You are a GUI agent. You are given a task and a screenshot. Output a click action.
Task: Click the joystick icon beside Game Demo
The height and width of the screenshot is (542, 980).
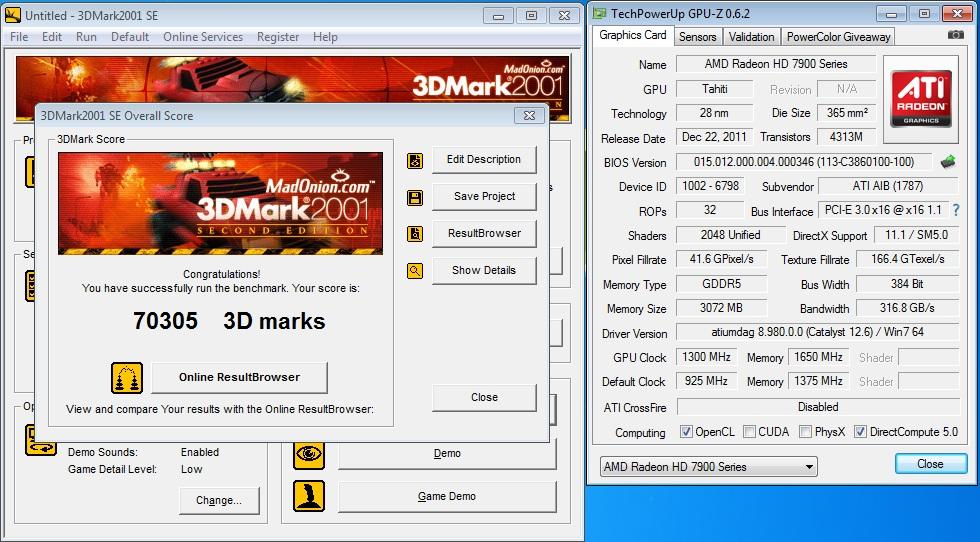click(309, 496)
